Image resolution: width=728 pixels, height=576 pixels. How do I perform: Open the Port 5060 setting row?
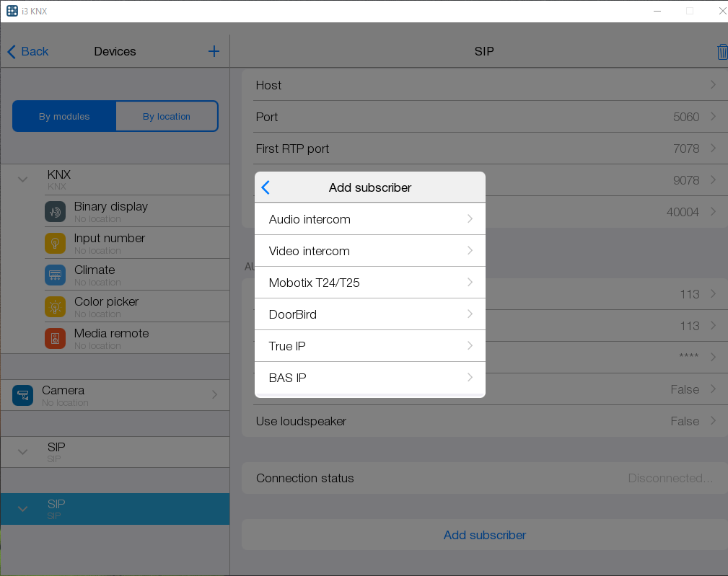[x=483, y=117]
